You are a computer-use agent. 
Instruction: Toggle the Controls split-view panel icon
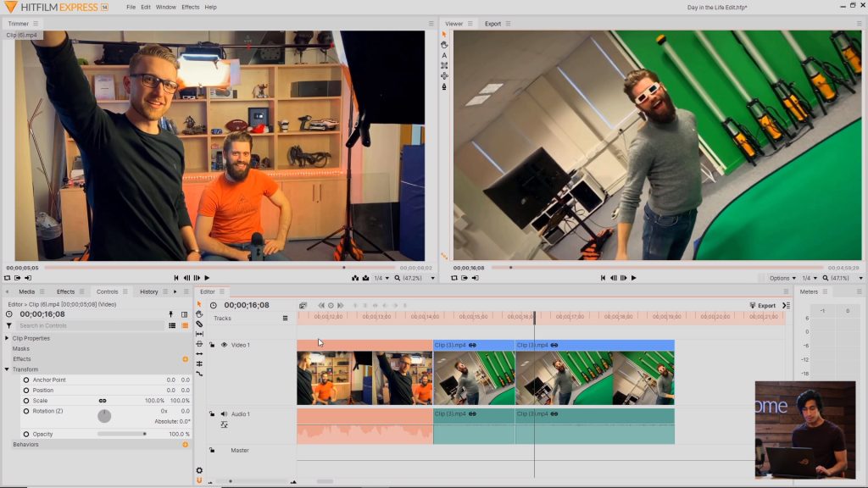coord(184,314)
